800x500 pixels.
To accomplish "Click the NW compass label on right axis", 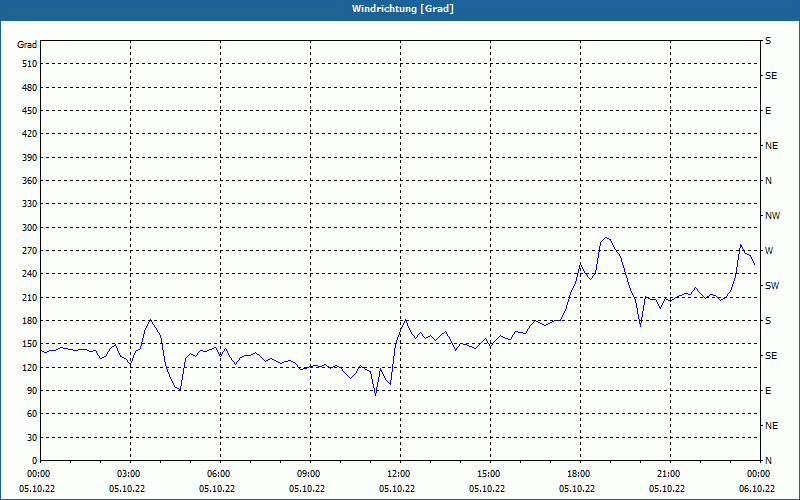I will 772,216.
